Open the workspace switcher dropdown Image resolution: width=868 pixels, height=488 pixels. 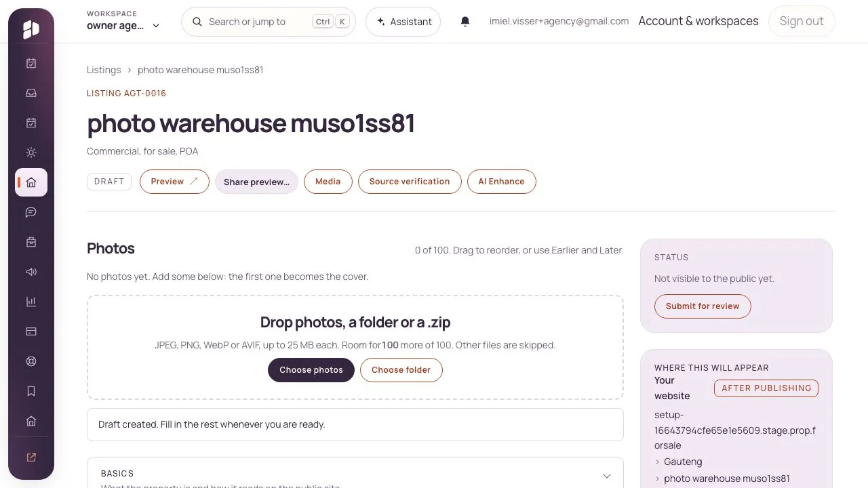click(x=123, y=21)
